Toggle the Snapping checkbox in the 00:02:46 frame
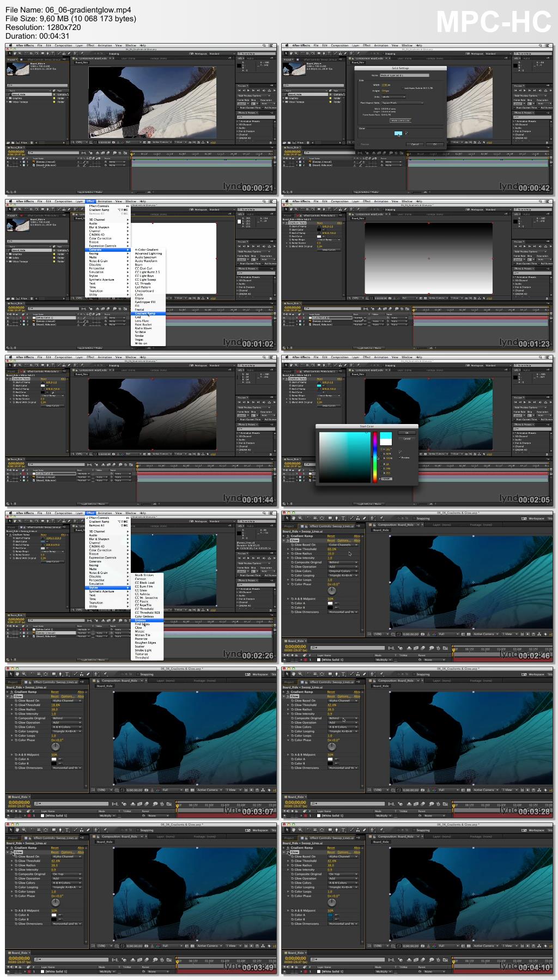 pyautogui.click(x=414, y=518)
